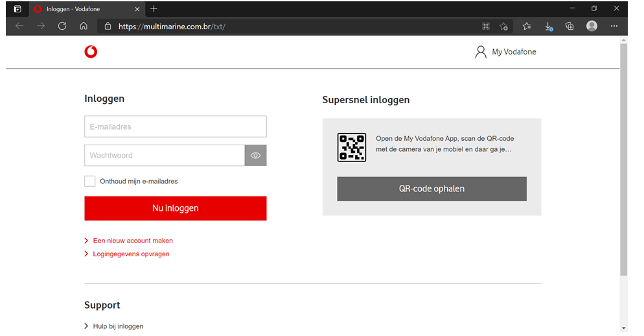Image resolution: width=644 pixels, height=336 pixels.
Task: Open the browser profile avatar
Action: click(x=592, y=26)
